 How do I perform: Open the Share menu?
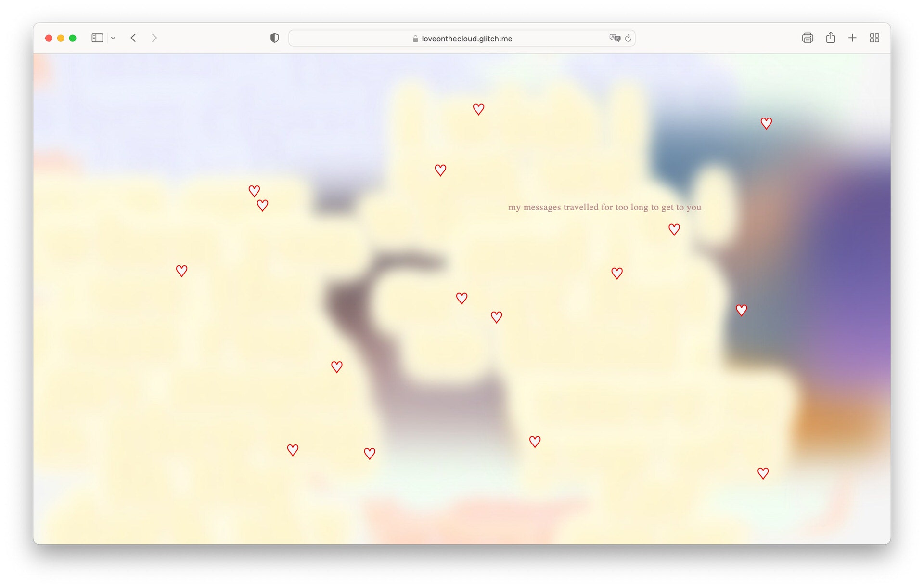pyautogui.click(x=830, y=38)
